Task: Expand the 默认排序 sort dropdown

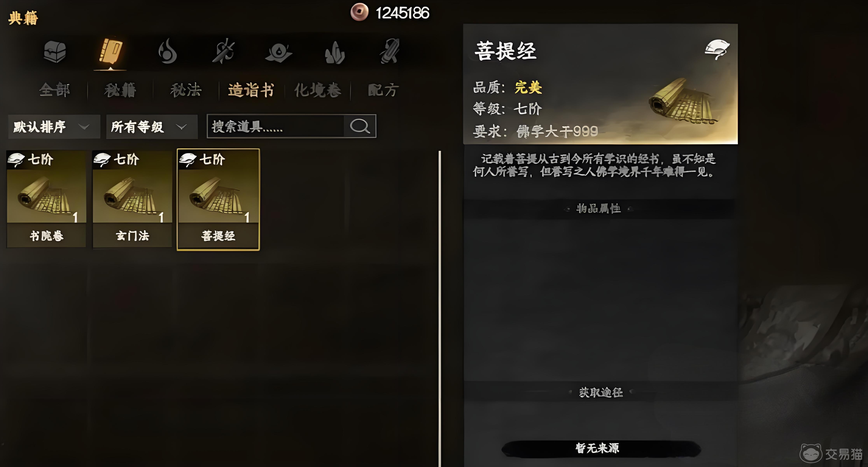Action: [x=54, y=127]
